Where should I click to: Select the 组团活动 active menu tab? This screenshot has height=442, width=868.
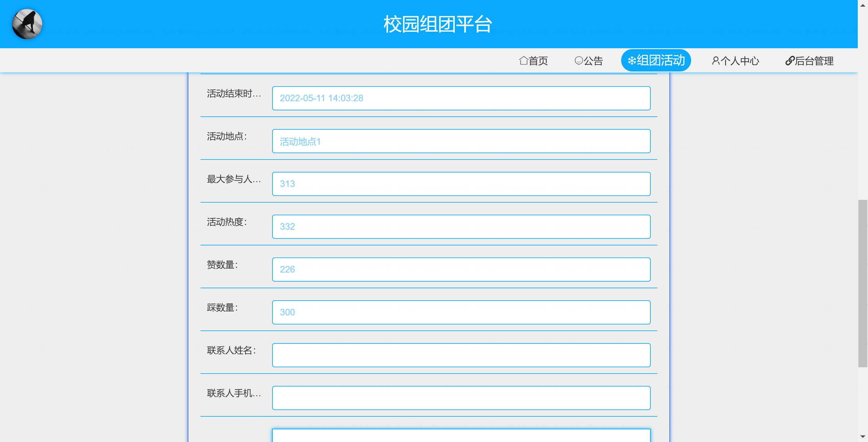[x=656, y=60]
